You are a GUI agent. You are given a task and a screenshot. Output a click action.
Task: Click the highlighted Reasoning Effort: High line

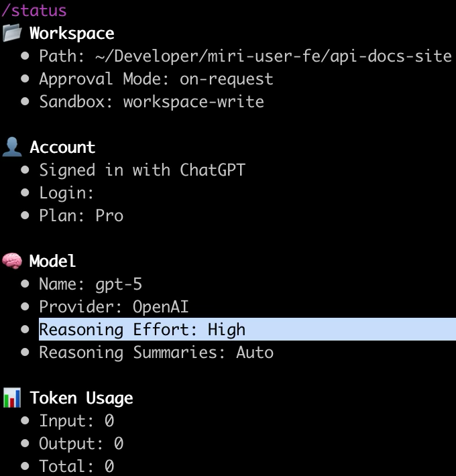tap(247, 329)
